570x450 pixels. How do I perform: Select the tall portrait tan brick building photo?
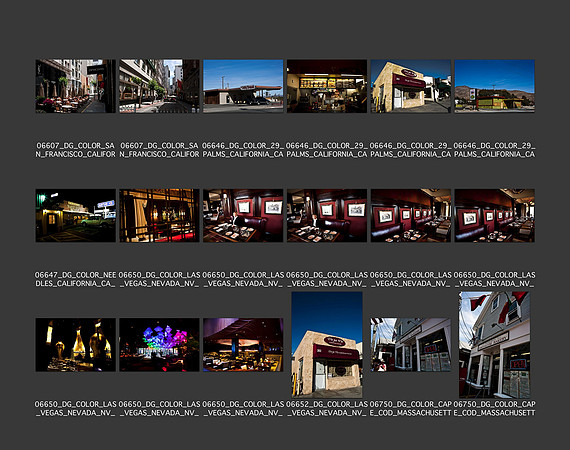pyautogui.click(x=327, y=345)
